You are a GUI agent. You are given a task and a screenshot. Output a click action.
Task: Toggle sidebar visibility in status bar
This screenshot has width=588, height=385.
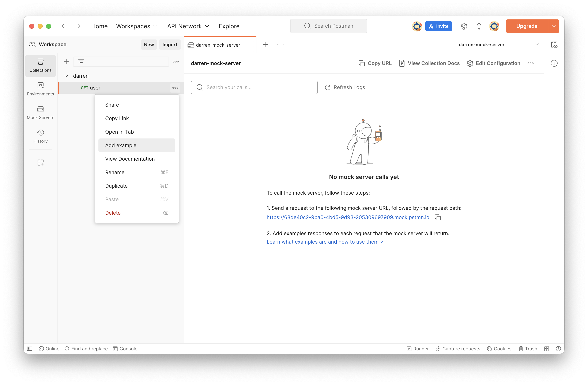tap(30, 349)
